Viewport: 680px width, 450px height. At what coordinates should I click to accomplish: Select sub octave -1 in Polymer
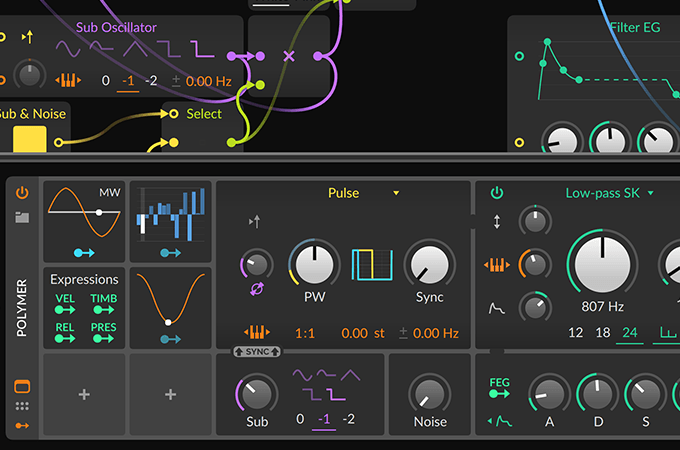coord(324,419)
